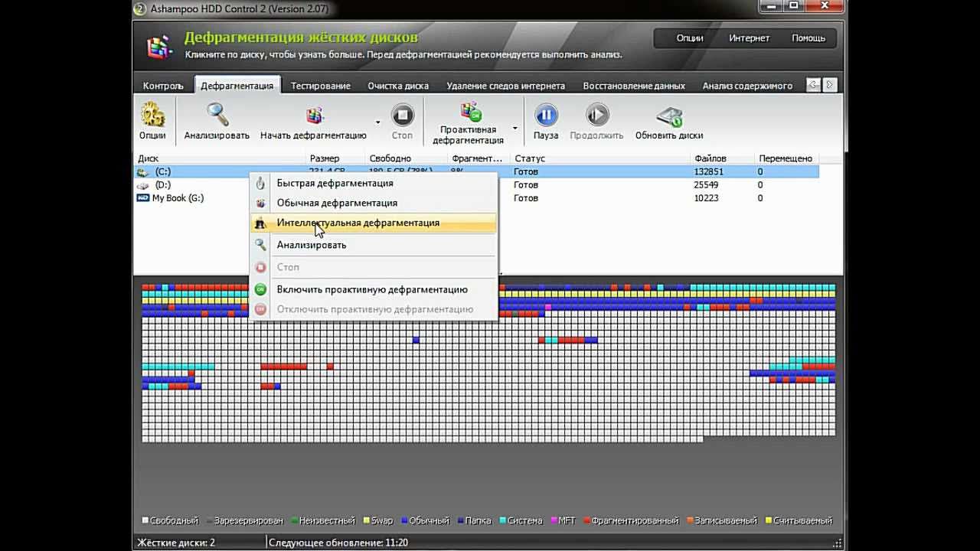The height and width of the screenshot is (551, 980).
Task: Choose Обычная дефрагментация menu entry
Action: click(x=374, y=203)
